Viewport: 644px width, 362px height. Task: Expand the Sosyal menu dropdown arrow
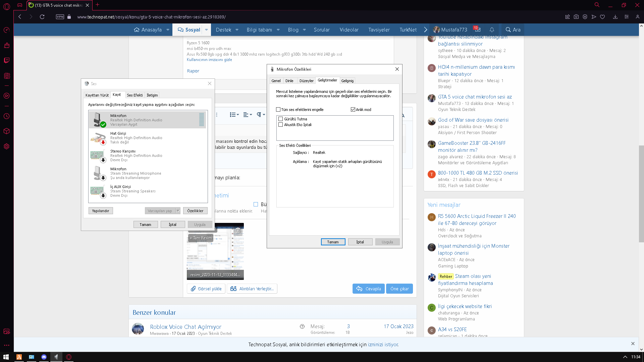click(206, 29)
